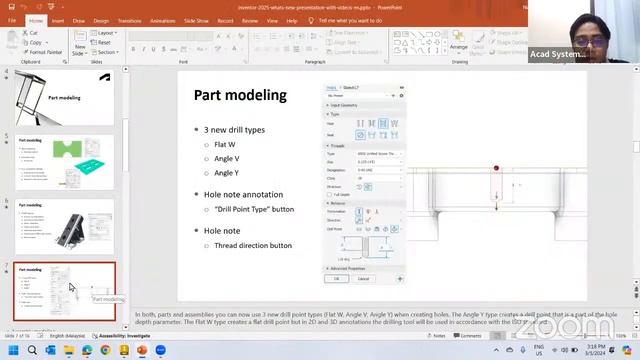640x360 pixels.
Task: Switch to Normal view in status bar
Action: click(497, 336)
